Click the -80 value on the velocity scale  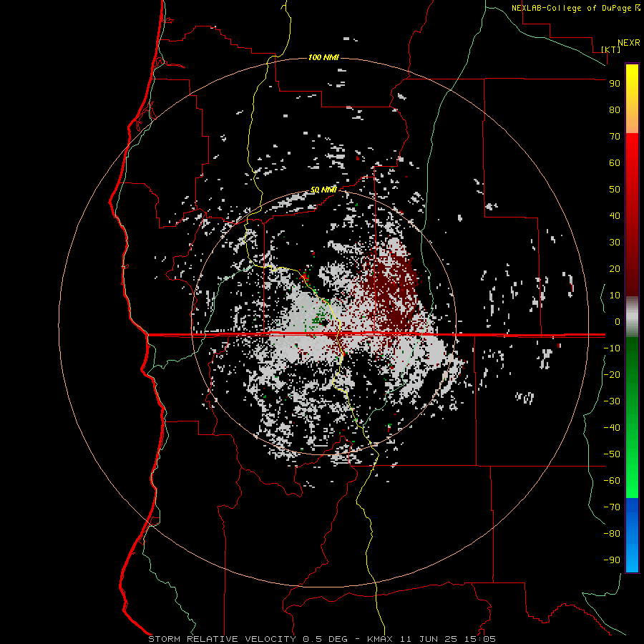coord(612,534)
